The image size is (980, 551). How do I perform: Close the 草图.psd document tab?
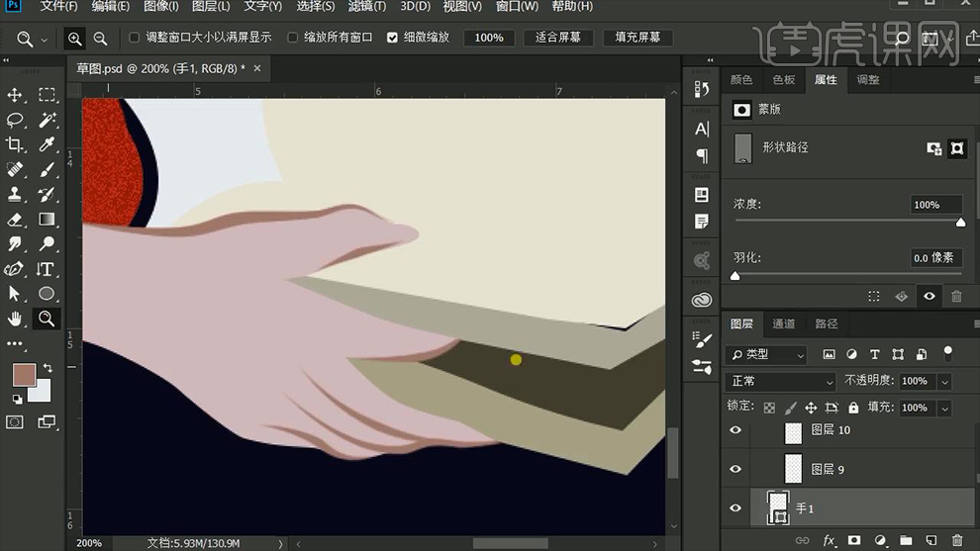(256, 68)
